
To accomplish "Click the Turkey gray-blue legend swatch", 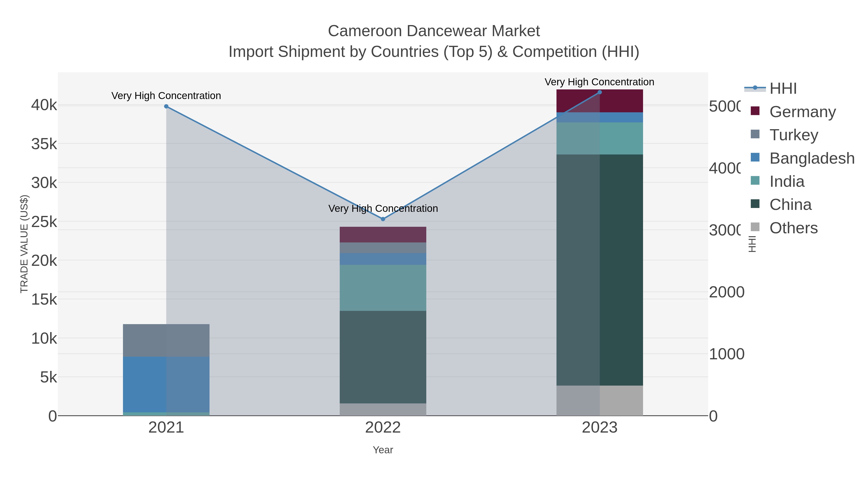I will point(755,134).
